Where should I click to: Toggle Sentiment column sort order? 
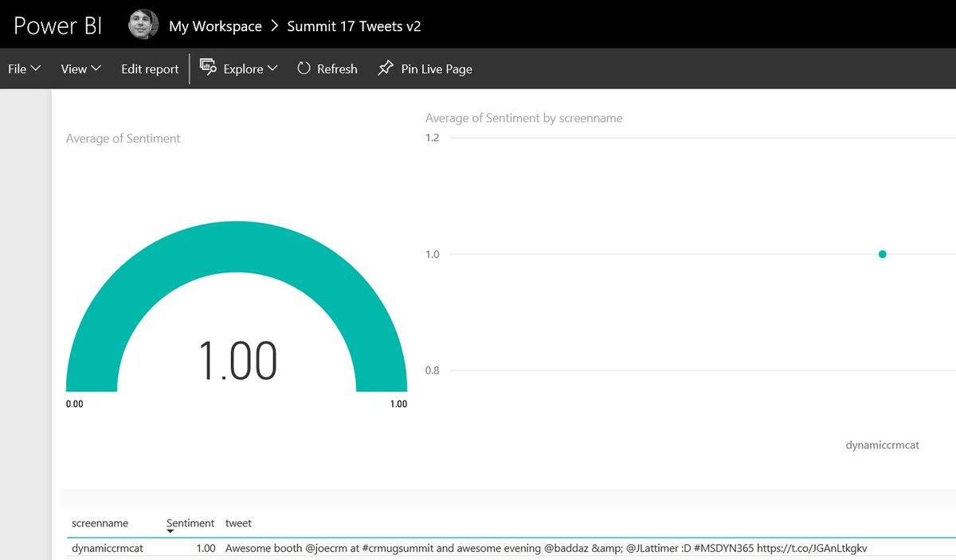point(190,523)
